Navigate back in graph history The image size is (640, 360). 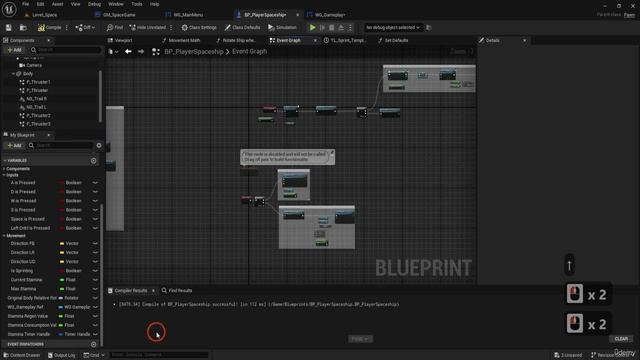coord(128,51)
